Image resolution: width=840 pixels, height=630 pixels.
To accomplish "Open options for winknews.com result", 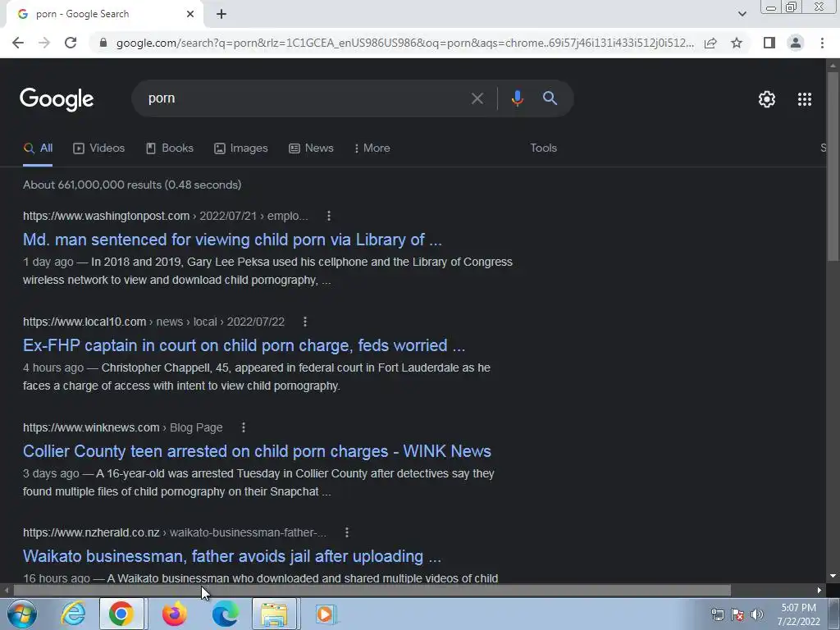I will 243,427.
